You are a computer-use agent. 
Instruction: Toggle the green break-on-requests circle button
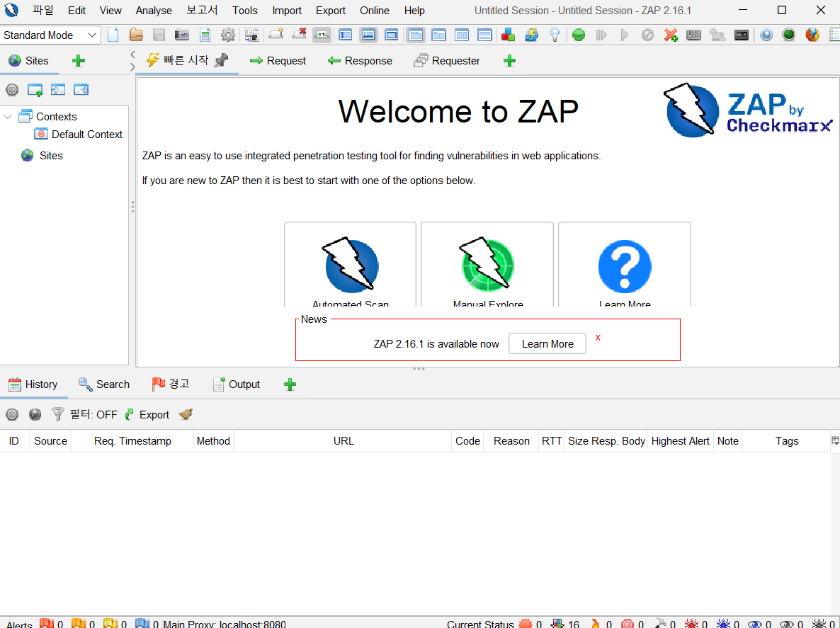point(579,35)
